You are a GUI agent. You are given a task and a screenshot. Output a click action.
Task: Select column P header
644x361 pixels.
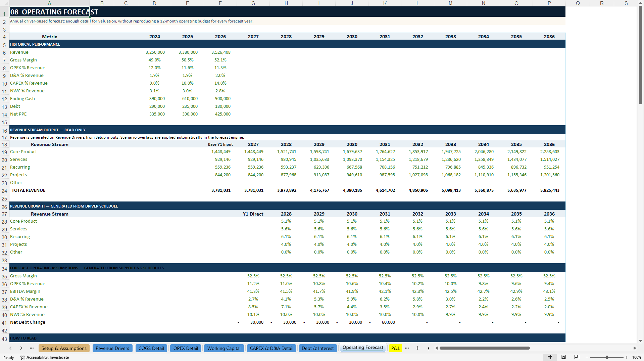549,3
